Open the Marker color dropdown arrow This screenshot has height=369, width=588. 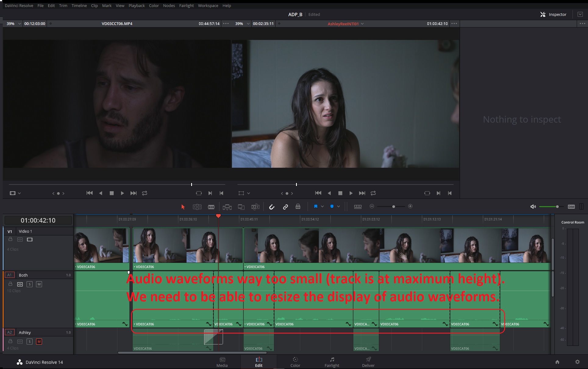point(338,206)
